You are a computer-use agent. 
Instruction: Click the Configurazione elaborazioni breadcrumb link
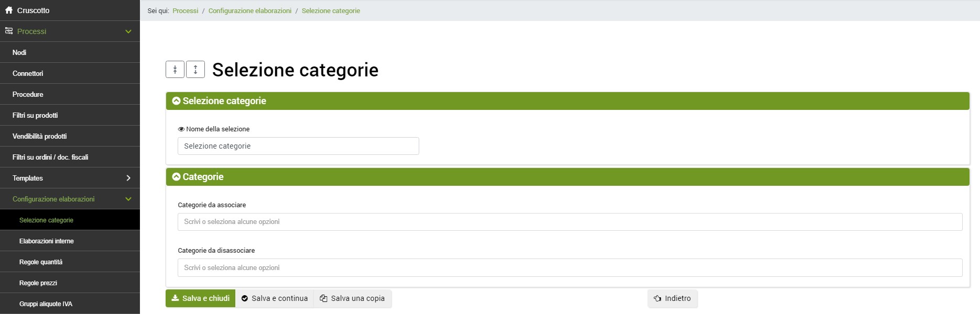[x=250, y=10]
